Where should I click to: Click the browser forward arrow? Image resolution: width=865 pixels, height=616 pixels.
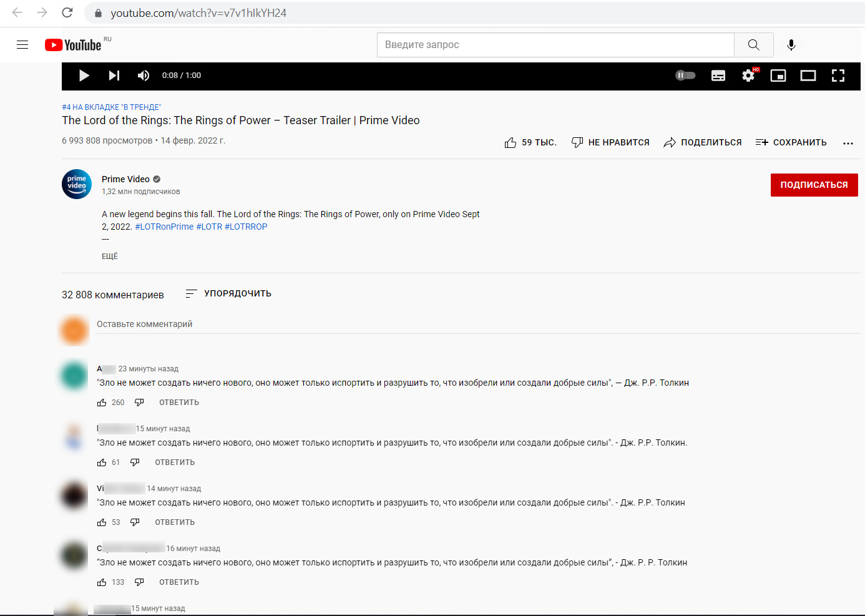tap(42, 12)
